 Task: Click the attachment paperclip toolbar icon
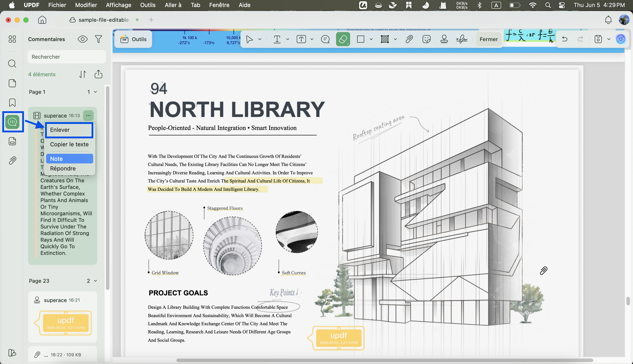[x=409, y=39]
